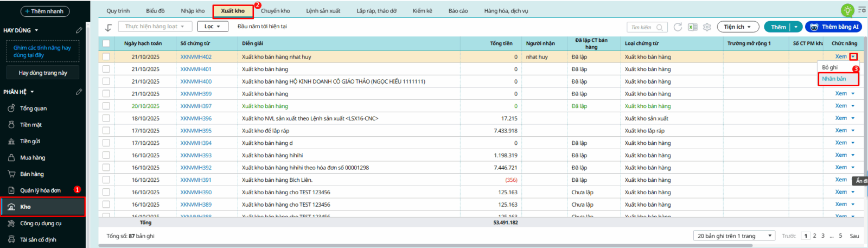This screenshot has height=248, width=868.
Task: Click the edit pencil next to PHÂN HỆ
Action: pyautogui.click(x=79, y=92)
